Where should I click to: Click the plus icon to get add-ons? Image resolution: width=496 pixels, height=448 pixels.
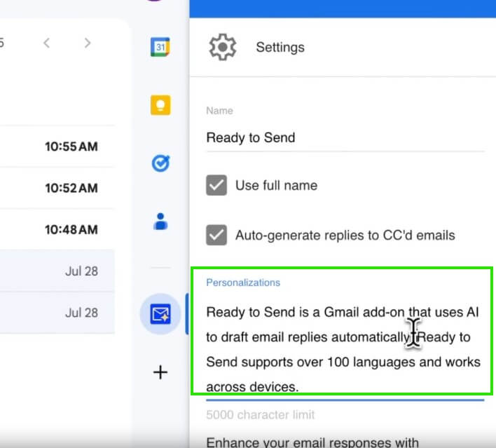160,372
